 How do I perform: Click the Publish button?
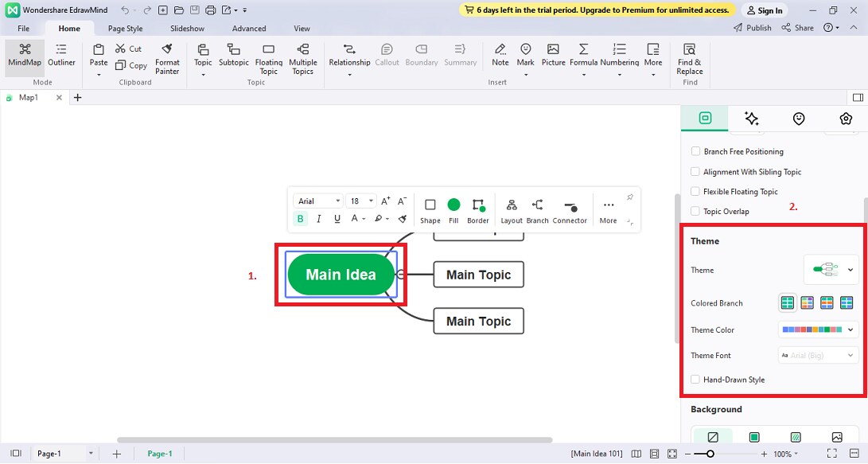753,28
